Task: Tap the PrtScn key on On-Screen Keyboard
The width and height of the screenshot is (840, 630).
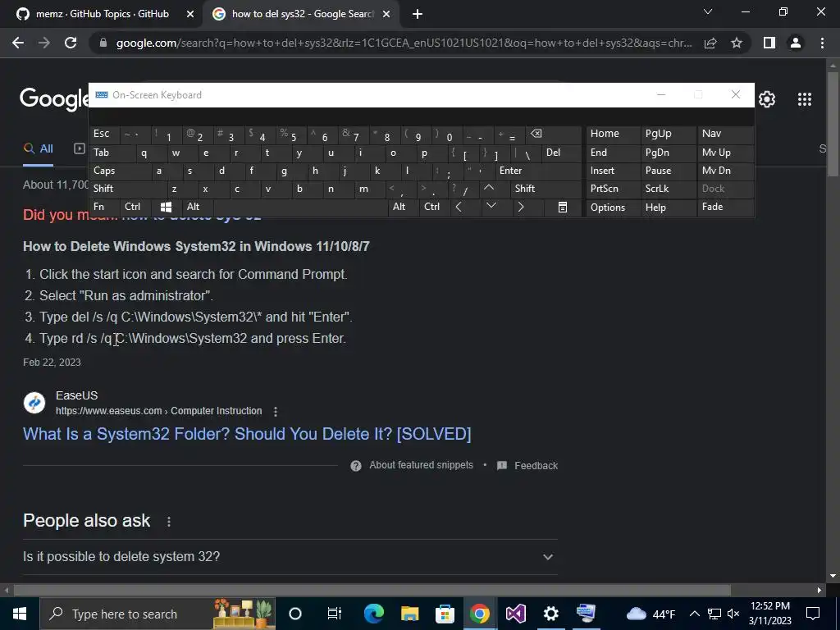Action: point(613,189)
